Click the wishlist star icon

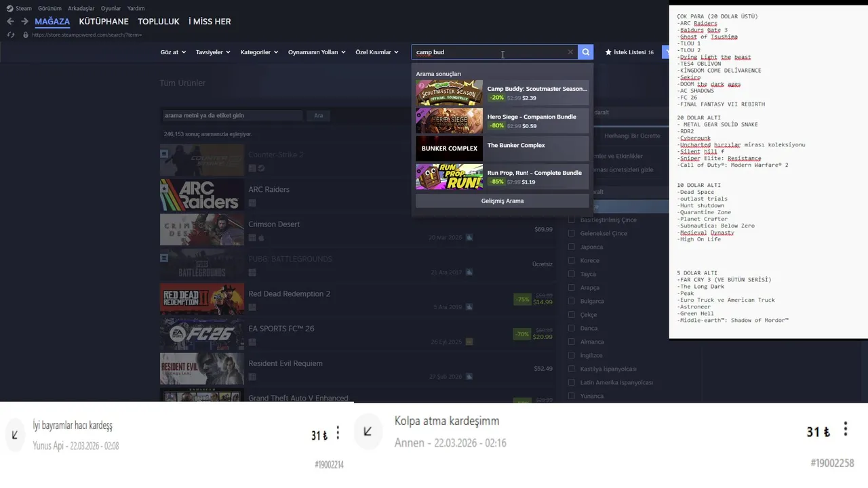(608, 52)
